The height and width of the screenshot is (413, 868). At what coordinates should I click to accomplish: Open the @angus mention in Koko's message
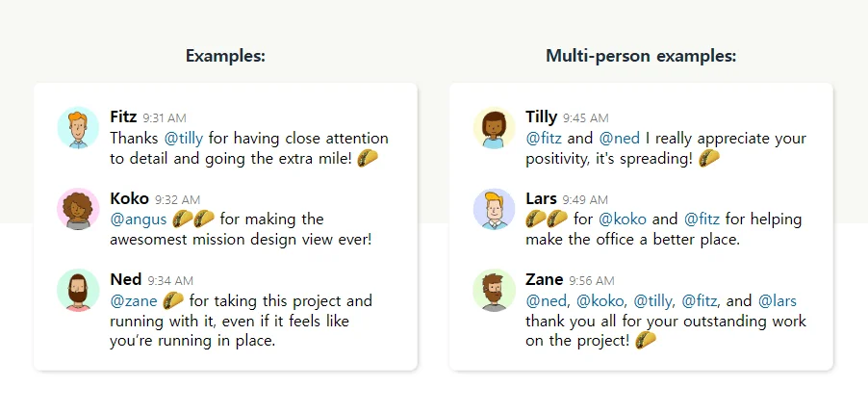point(140,219)
